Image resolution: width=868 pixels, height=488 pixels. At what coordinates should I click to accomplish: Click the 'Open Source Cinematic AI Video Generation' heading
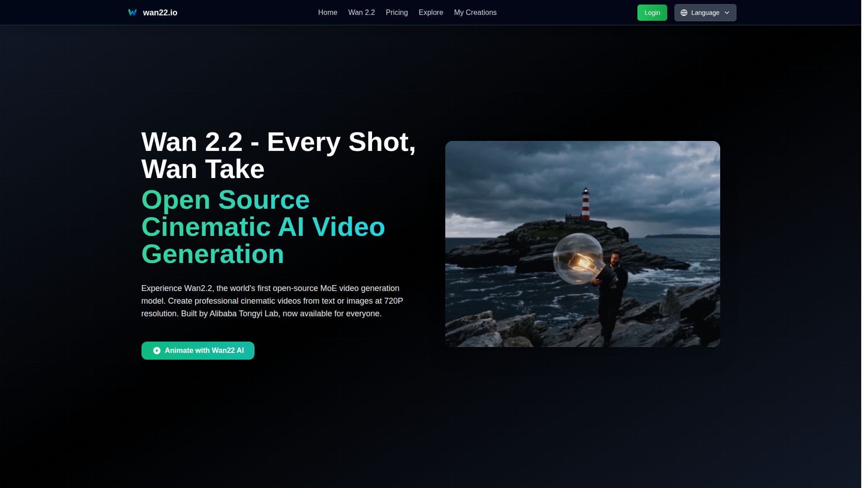tap(263, 227)
